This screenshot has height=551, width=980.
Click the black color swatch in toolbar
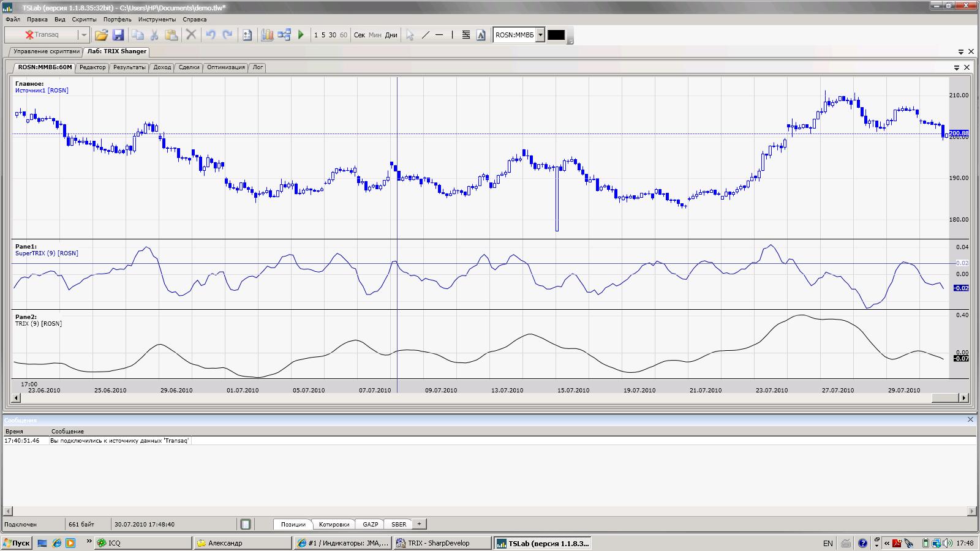(556, 35)
